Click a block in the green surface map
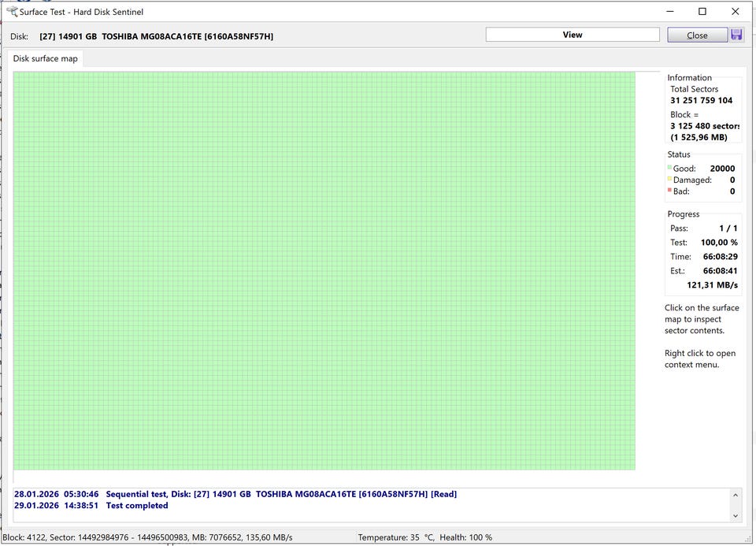 (x=324, y=270)
